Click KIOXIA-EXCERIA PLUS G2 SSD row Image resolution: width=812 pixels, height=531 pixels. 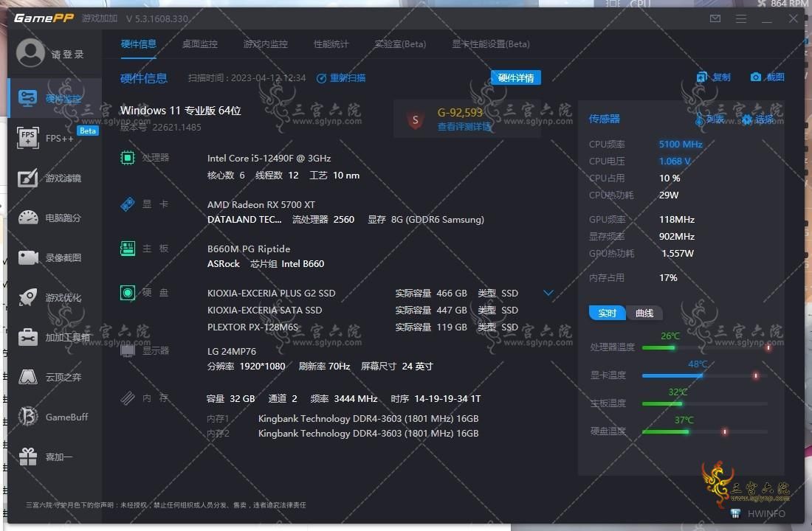point(362,294)
